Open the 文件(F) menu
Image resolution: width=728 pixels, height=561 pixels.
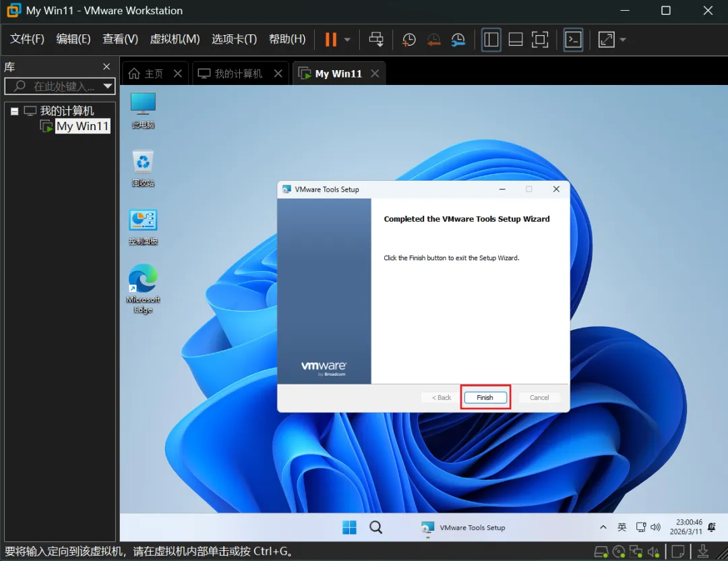coord(27,39)
